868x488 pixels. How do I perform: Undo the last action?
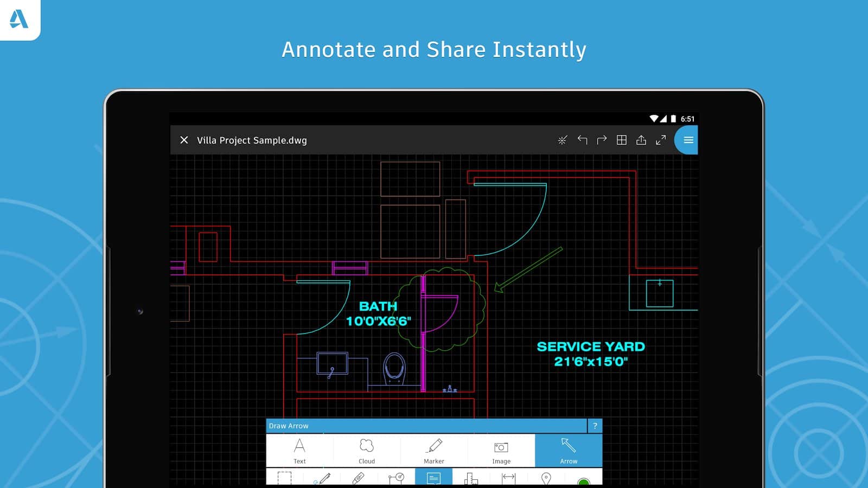click(582, 140)
